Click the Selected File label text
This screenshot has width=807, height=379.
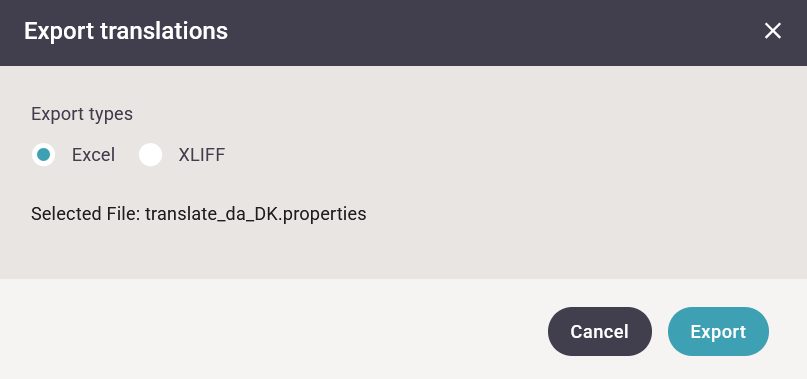pyautogui.click(x=85, y=214)
